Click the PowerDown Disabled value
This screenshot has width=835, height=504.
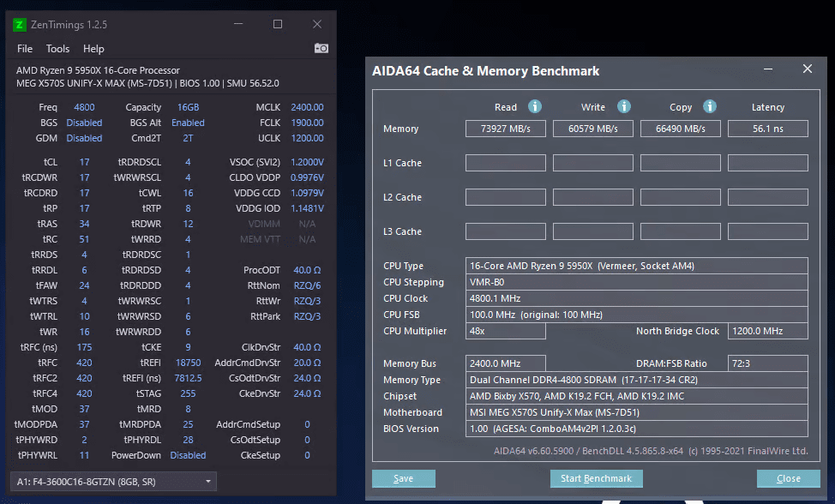click(x=188, y=455)
